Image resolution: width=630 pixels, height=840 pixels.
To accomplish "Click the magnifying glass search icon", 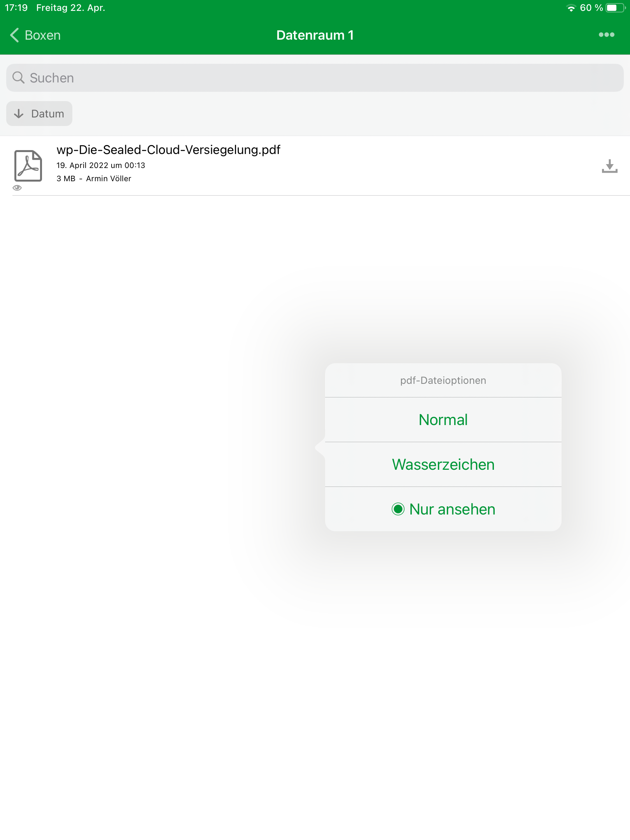I will 18,77.
